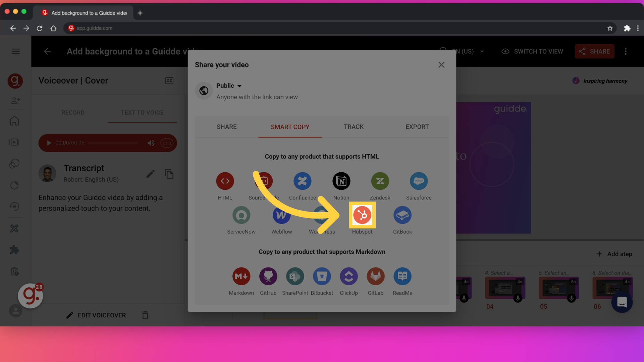Select the GitHub integration icon
Screen dimensions: 644x362
pyautogui.click(x=268, y=276)
